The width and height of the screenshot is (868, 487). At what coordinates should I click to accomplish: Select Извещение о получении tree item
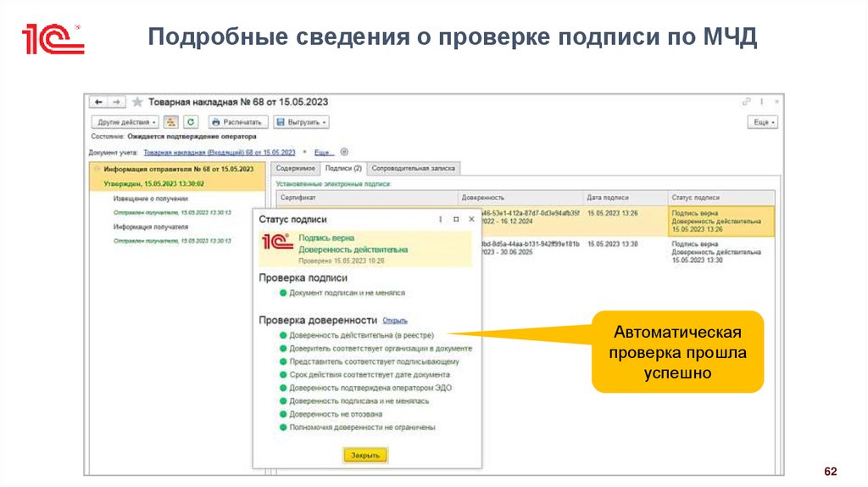click(151, 199)
